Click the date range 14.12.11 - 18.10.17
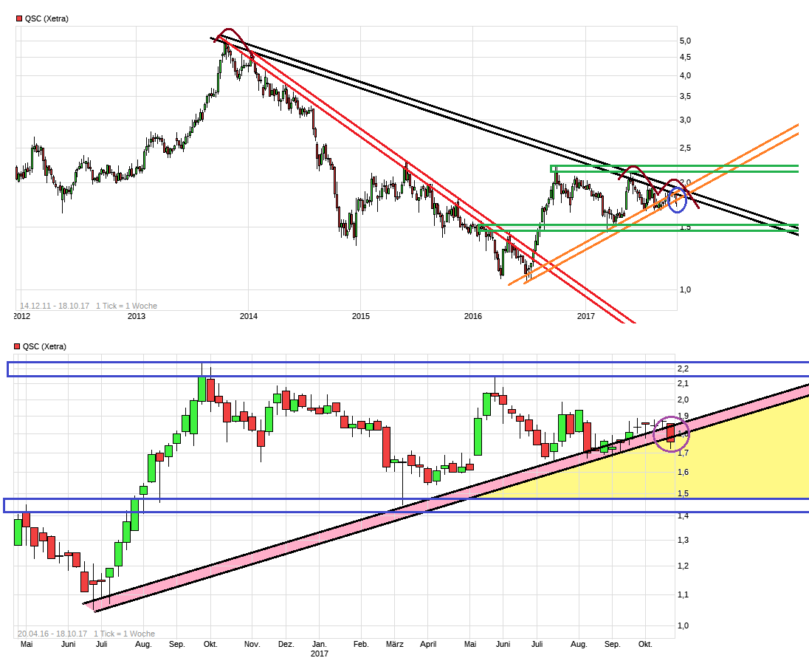 (55, 306)
